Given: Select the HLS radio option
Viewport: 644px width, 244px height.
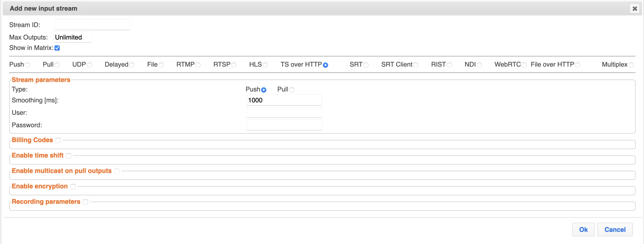Looking at the screenshot, I should (265, 65).
